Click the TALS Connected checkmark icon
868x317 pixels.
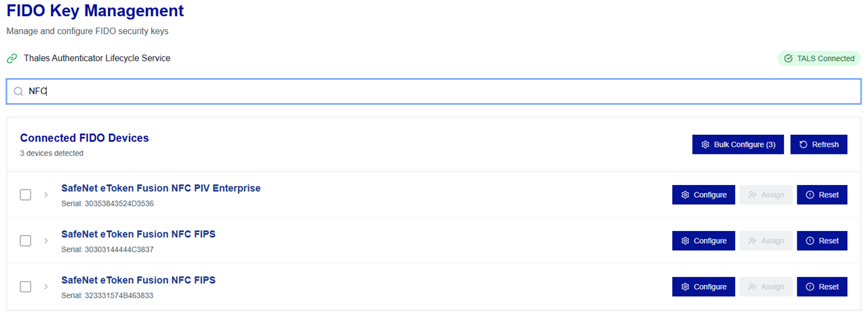point(788,59)
